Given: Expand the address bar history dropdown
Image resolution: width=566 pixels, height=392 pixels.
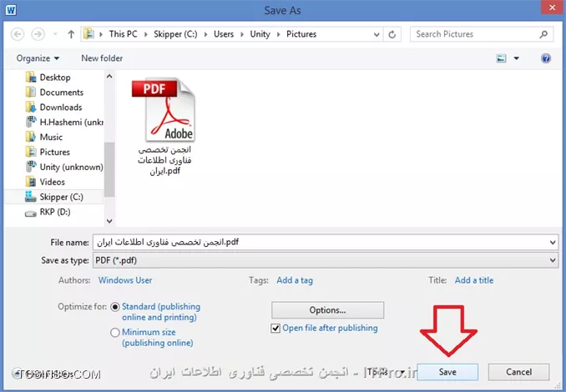Looking at the screenshot, I should click(376, 35).
